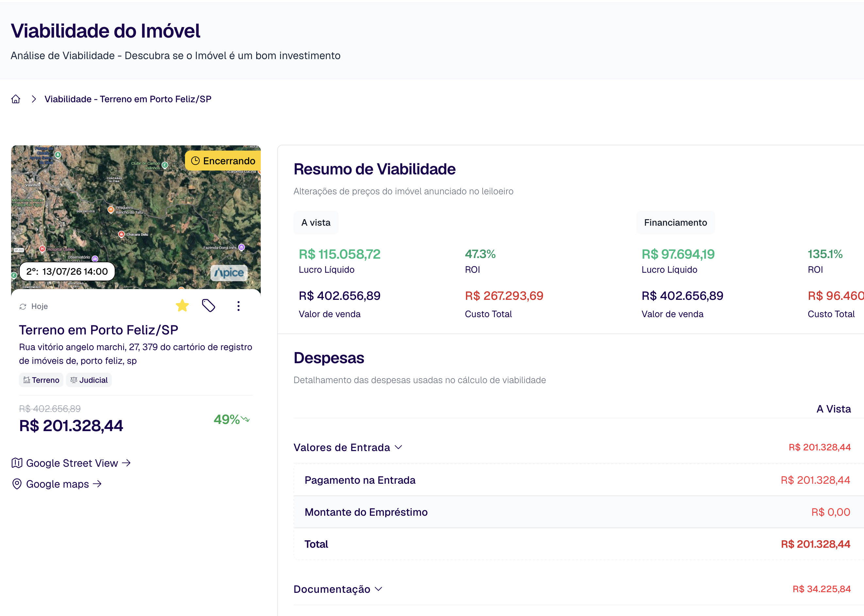Click the pin icon beside Google maps
The width and height of the screenshot is (864, 616).
17,484
